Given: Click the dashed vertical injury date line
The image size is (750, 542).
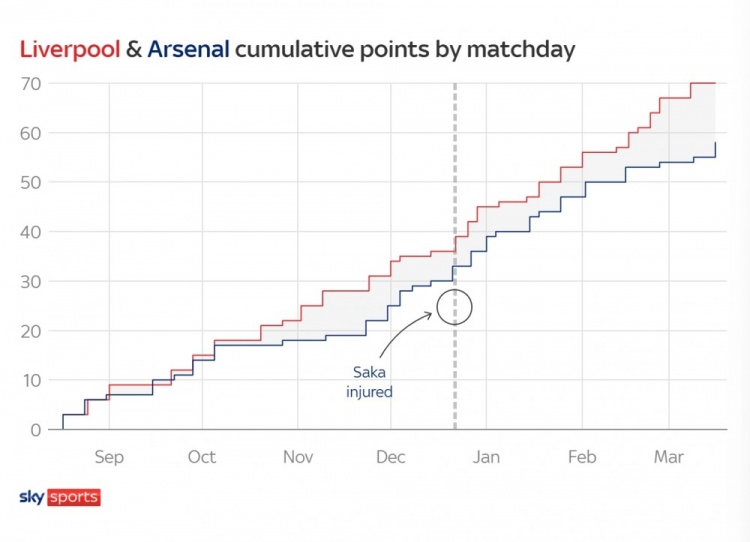Looking at the screenshot, I should tap(455, 256).
